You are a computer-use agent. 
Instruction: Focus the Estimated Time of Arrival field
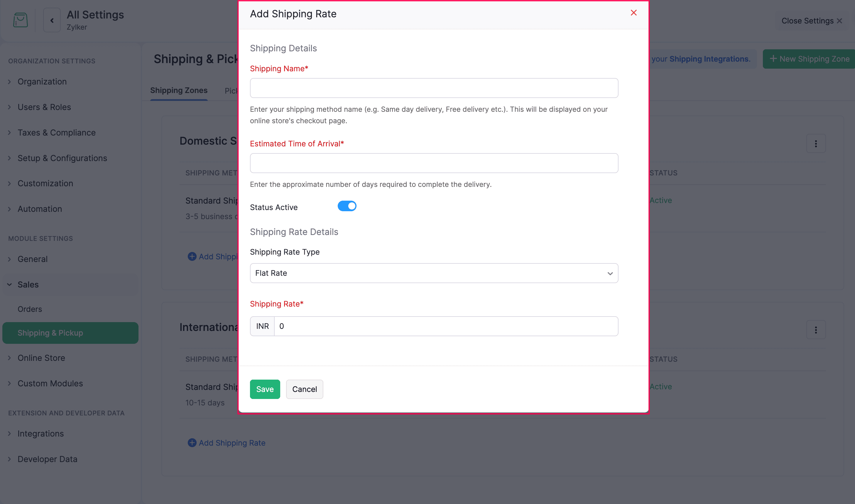tap(434, 163)
